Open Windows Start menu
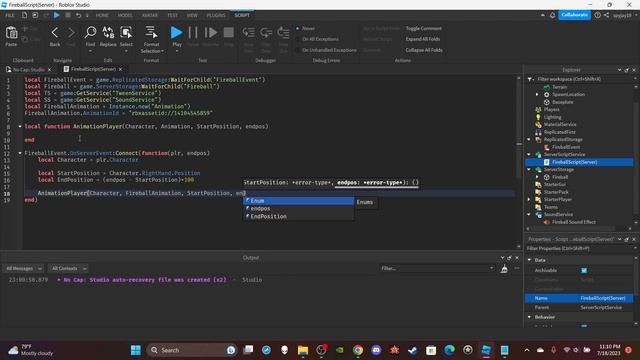This screenshot has height=360, width=640. click(136, 350)
